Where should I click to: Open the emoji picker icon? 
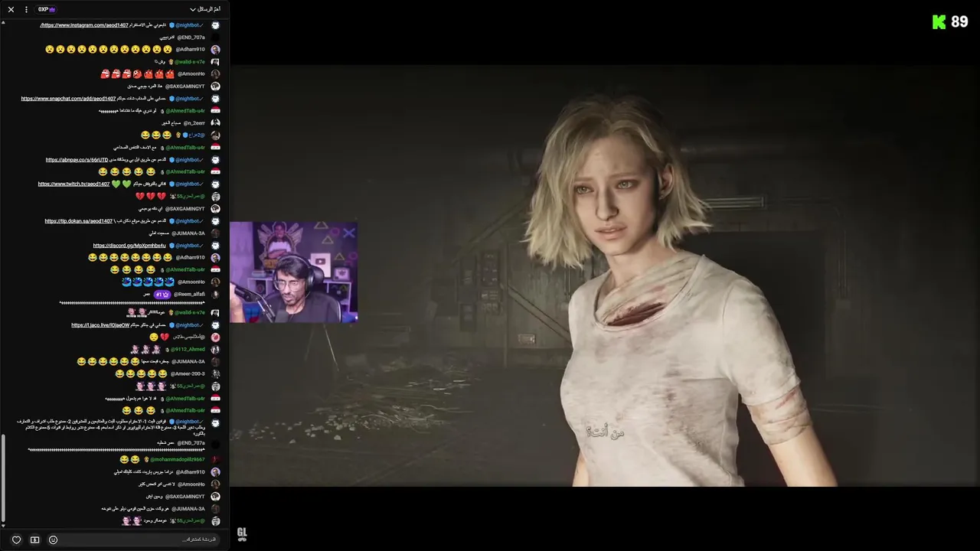pyautogui.click(x=53, y=540)
